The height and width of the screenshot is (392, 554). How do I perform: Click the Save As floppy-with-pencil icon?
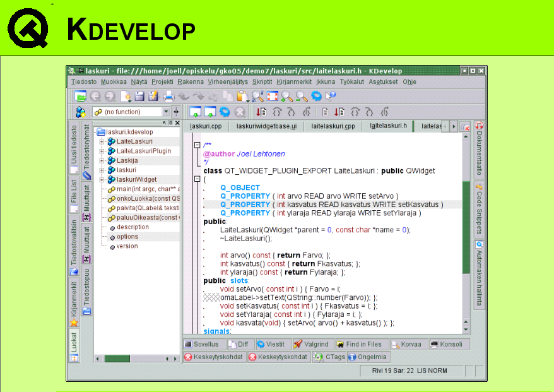point(153,96)
